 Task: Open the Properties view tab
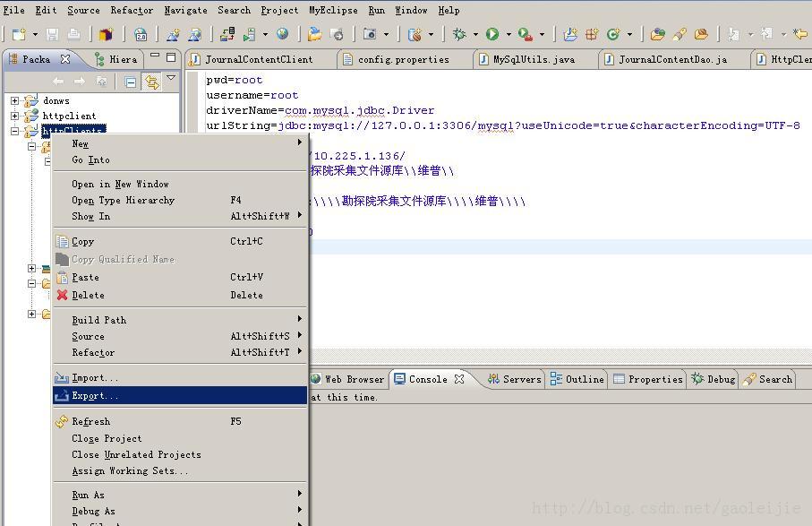648,379
